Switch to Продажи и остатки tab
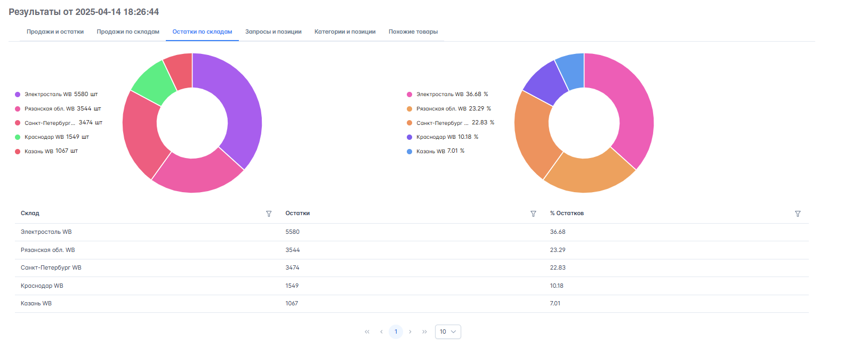The width and height of the screenshot is (868, 347). click(x=55, y=32)
